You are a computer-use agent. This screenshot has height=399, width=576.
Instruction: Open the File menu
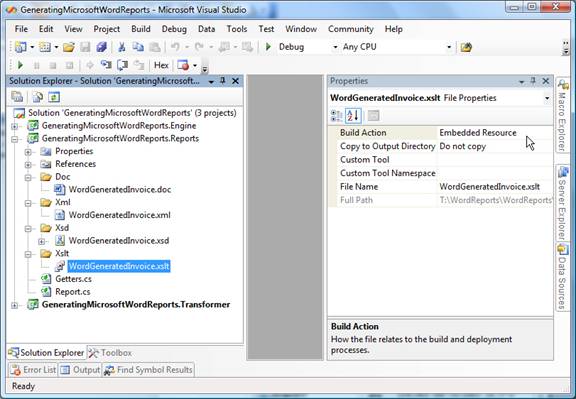click(21, 29)
